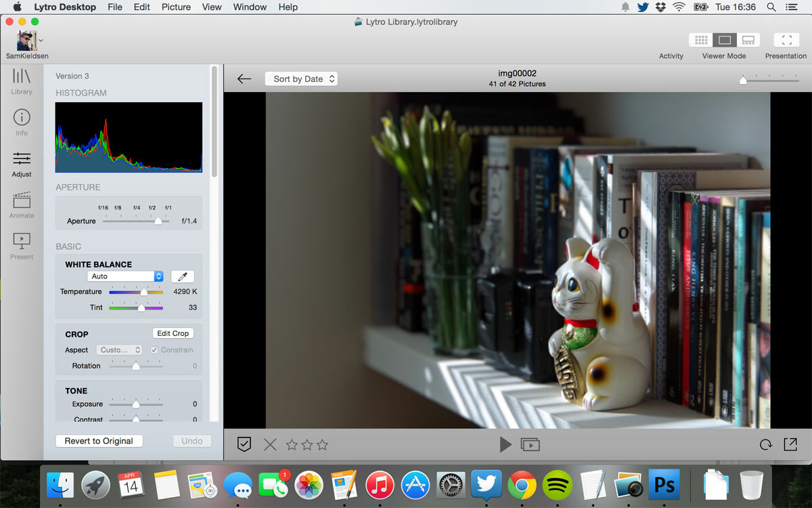Open the Animate sidebar panel
812x508 pixels.
(22, 205)
